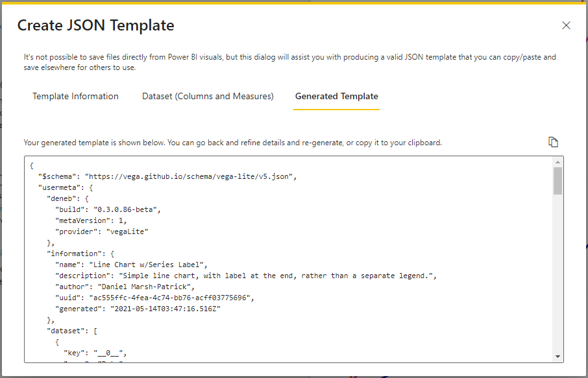Click the "key": "__0__" line
The width and height of the screenshot is (588, 378).
pyautogui.click(x=95, y=353)
